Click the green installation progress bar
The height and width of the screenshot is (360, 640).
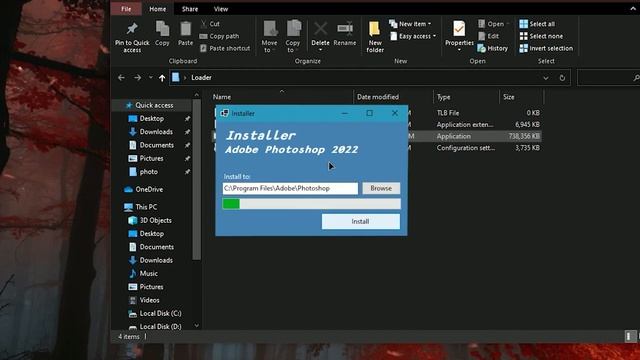pyautogui.click(x=311, y=204)
